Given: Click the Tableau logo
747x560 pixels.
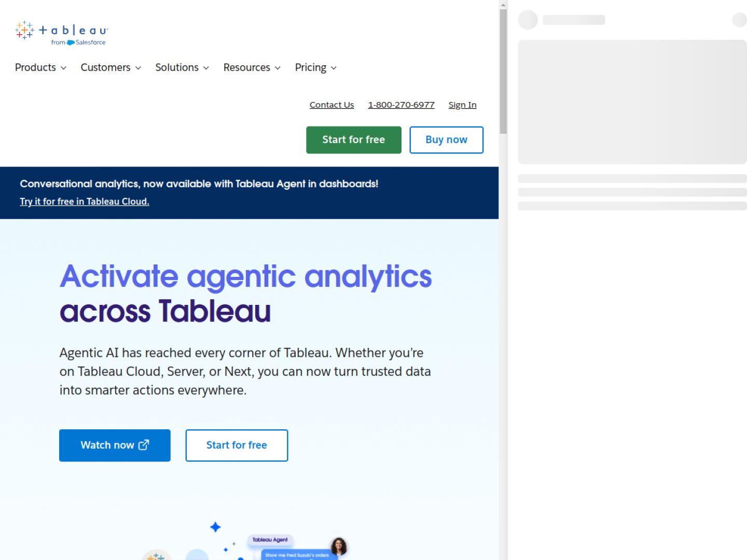Looking at the screenshot, I should click(x=61, y=33).
